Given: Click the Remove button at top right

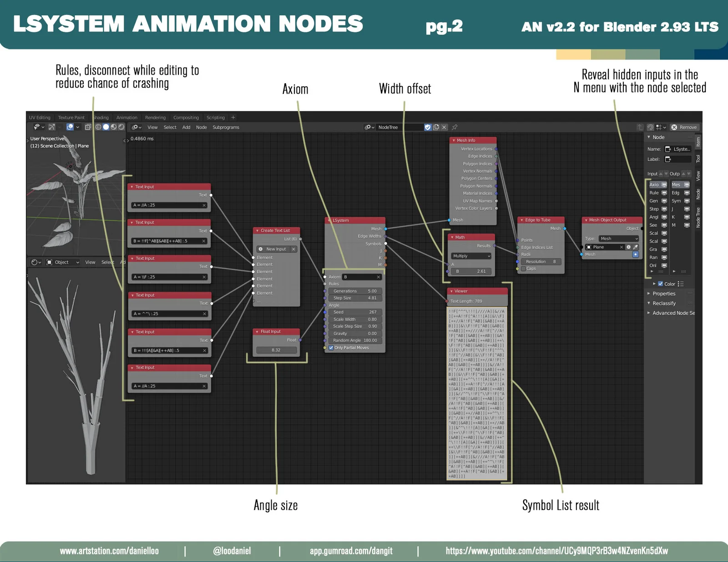Looking at the screenshot, I should click(685, 127).
